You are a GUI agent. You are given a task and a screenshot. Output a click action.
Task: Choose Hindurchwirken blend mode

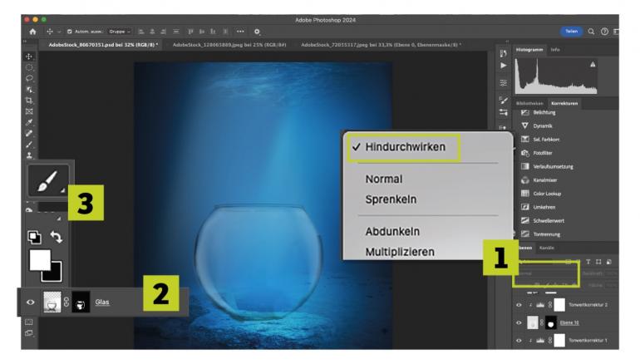click(405, 147)
